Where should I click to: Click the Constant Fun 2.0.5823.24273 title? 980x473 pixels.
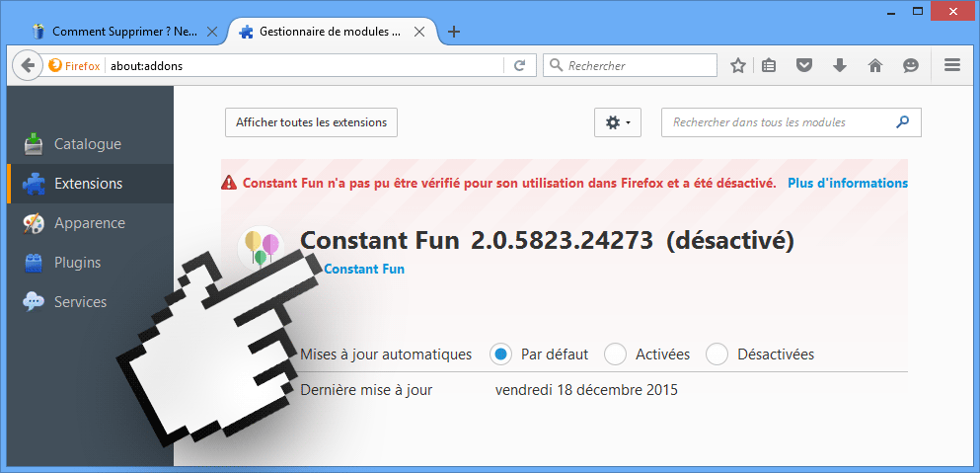tap(477, 241)
